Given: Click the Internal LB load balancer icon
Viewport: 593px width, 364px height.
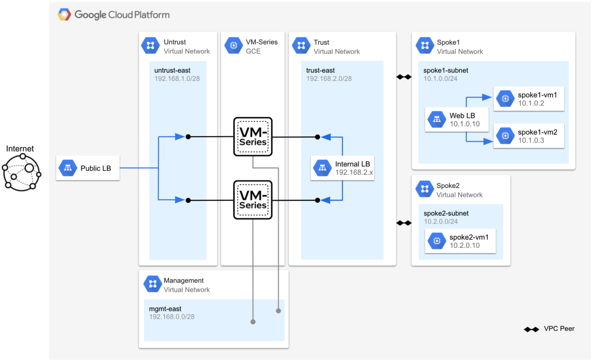Looking at the screenshot, I should 322,168.
